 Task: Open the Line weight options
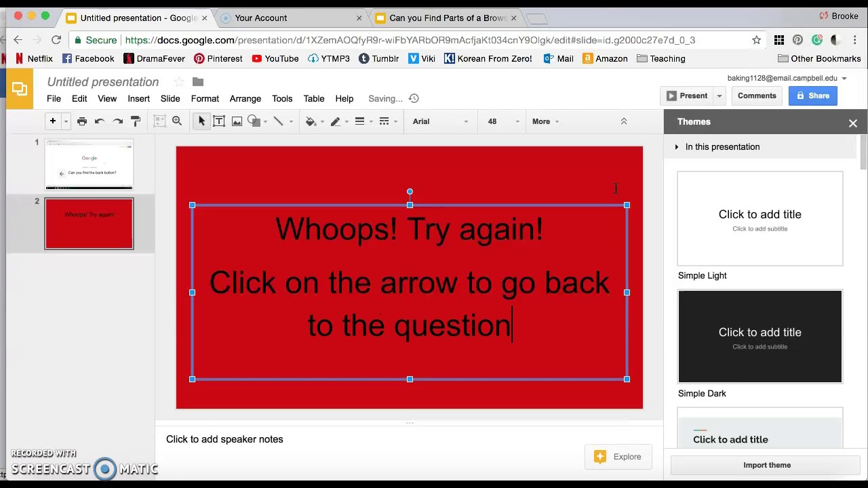pos(359,121)
